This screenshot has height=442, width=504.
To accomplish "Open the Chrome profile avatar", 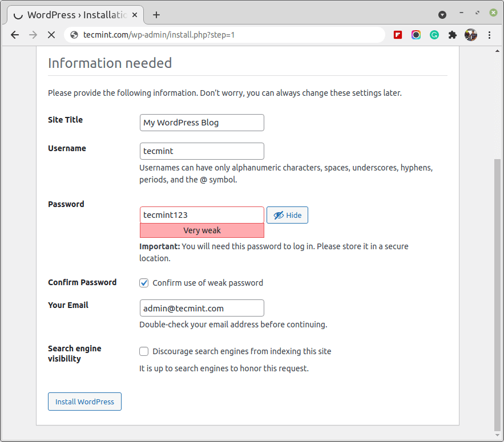I will click(471, 35).
